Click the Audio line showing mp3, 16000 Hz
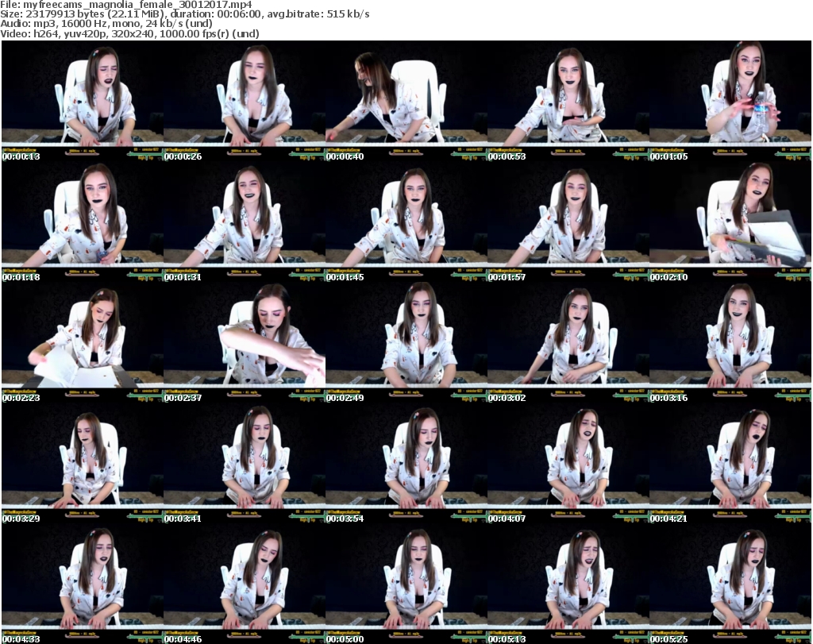Image resolution: width=813 pixels, height=644 pixels. pos(106,24)
